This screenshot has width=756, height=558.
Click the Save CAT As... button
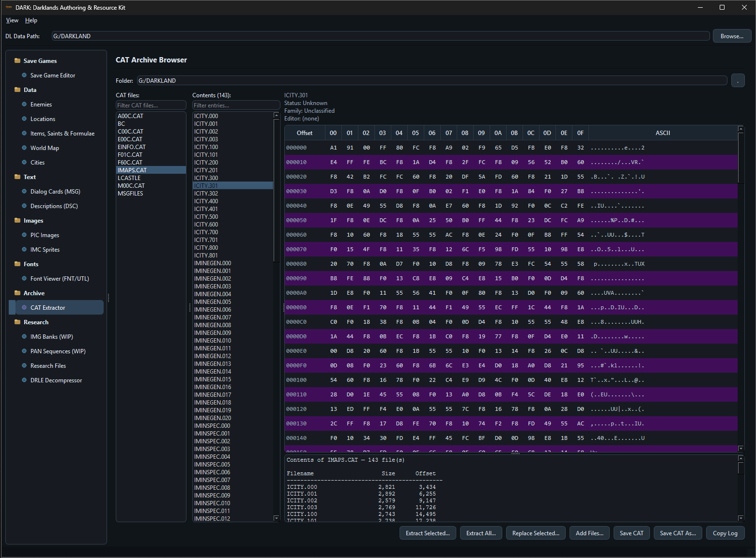click(678, 533)
